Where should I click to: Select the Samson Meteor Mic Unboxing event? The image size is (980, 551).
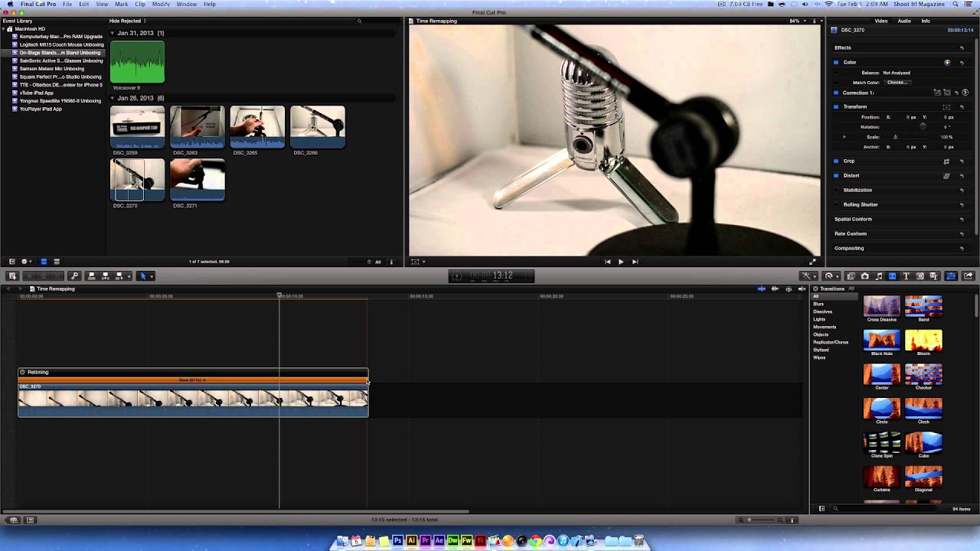click(51, 69)
